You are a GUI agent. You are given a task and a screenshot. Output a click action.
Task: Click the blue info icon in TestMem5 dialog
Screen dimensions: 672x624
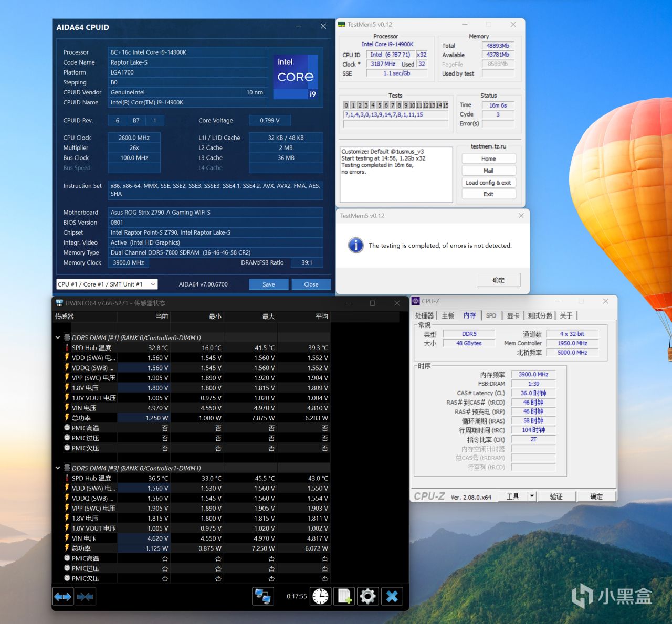[x=356, y=245]
